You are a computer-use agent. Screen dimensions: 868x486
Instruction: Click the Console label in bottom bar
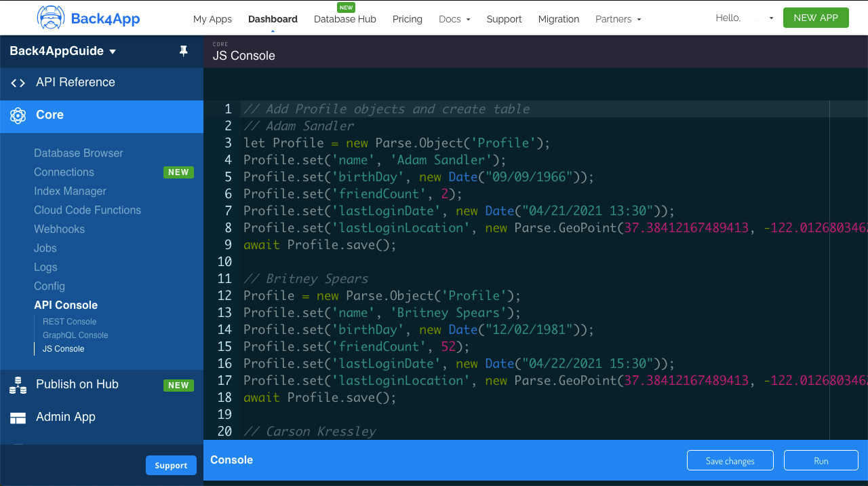coord(232,460)
